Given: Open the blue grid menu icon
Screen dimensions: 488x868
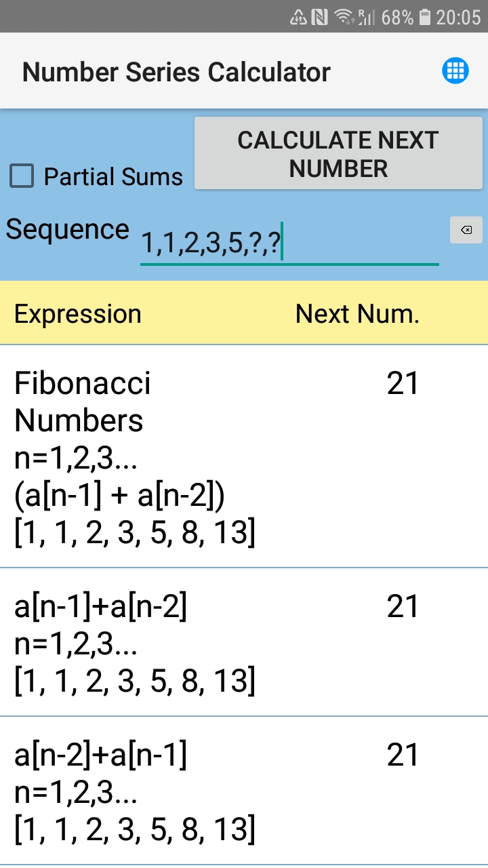Looking at the screenshot, I should pos(455,71).
